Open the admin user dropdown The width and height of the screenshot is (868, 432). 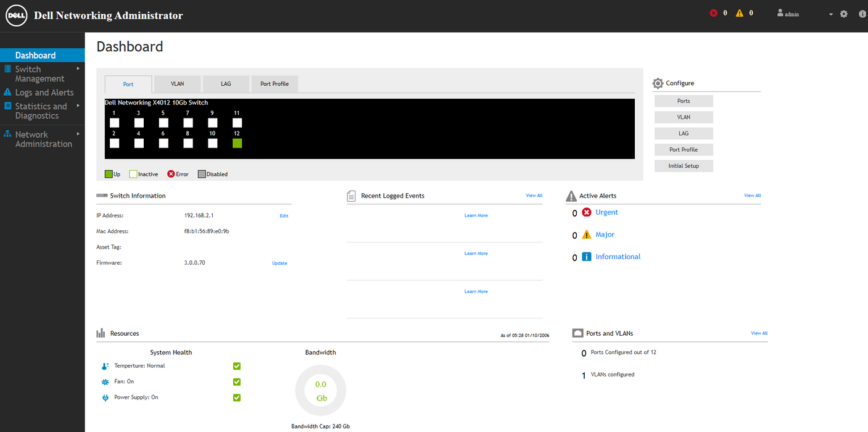805,14
